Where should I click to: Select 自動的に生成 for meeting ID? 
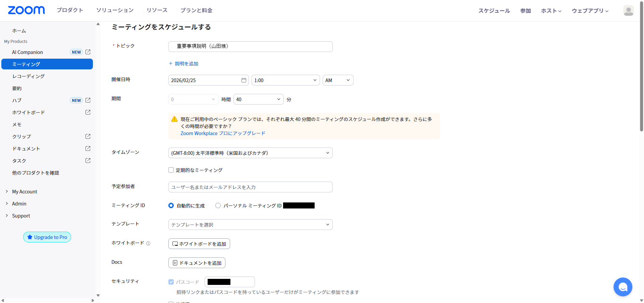click(x=171, y=205)
